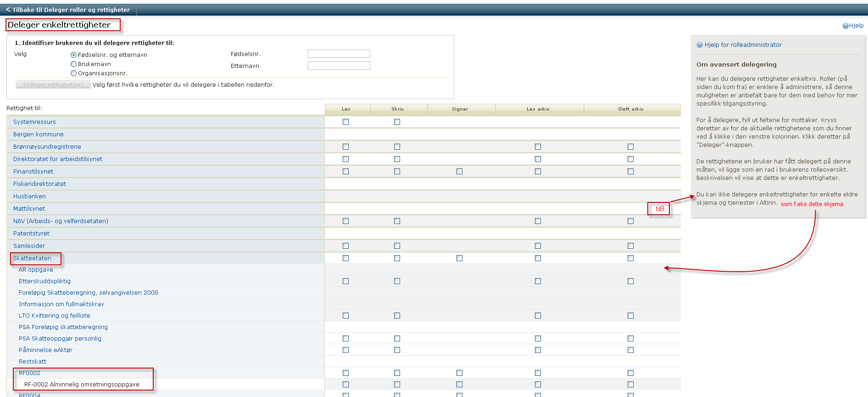Expand Mattilsynet row

pyautogui.click(x=29, y=208)
